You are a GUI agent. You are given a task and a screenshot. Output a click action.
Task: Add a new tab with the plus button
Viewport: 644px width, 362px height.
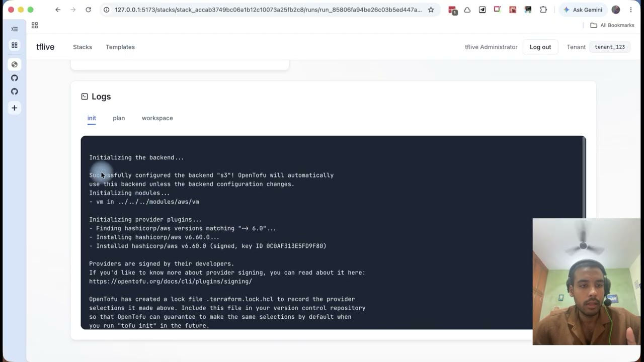point(15,108)
